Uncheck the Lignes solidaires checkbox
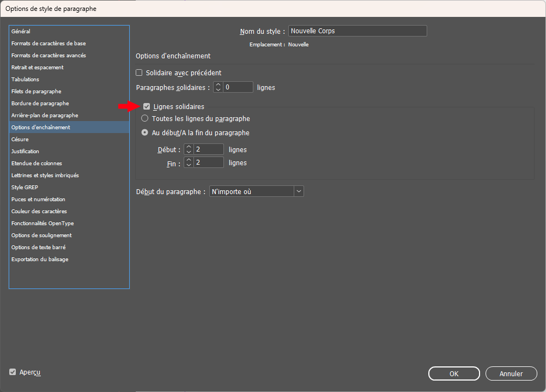This screenshot has height=392, width=546. tap(147, 107)
